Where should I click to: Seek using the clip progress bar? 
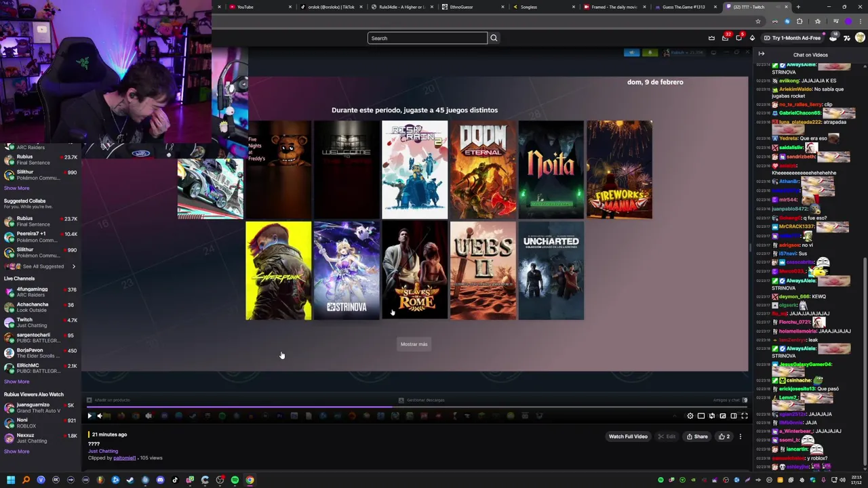pos(416,408)
